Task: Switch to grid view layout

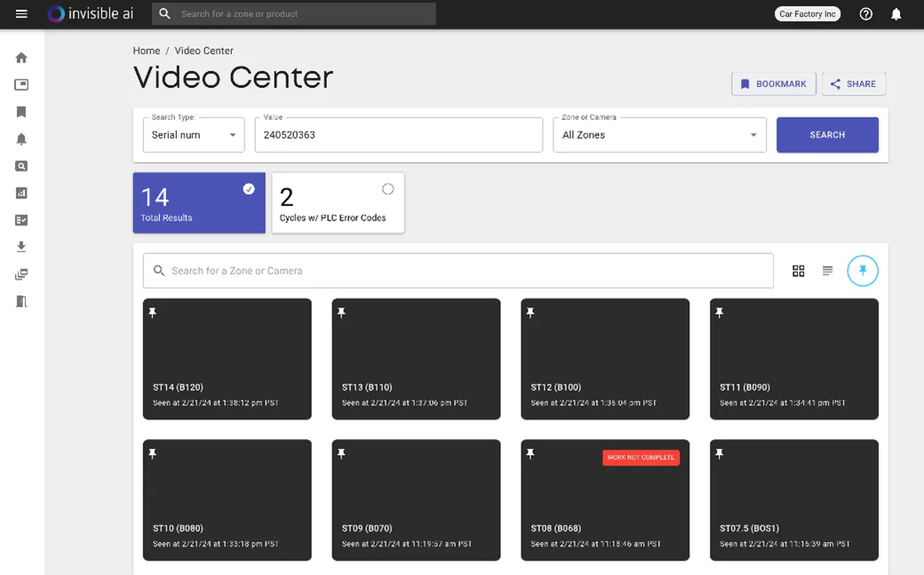Action: [799, 271]
